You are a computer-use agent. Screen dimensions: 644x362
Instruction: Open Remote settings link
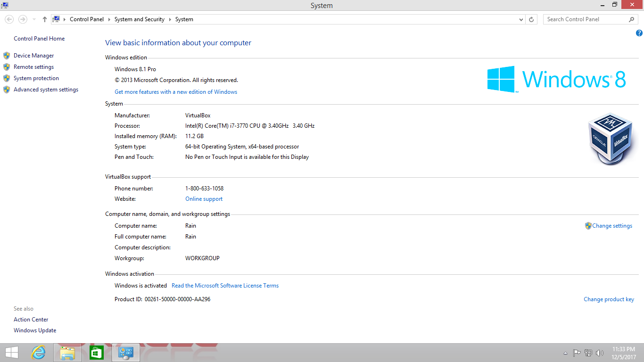tap(34, 67)
